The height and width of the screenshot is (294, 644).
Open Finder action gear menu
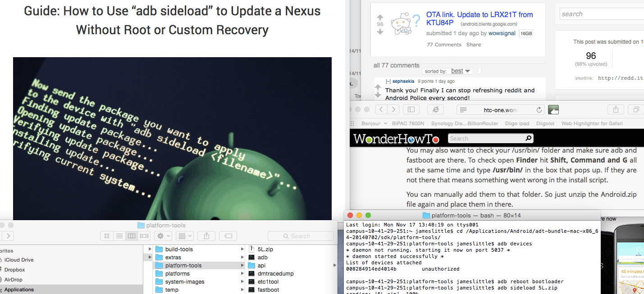point(163,236)
